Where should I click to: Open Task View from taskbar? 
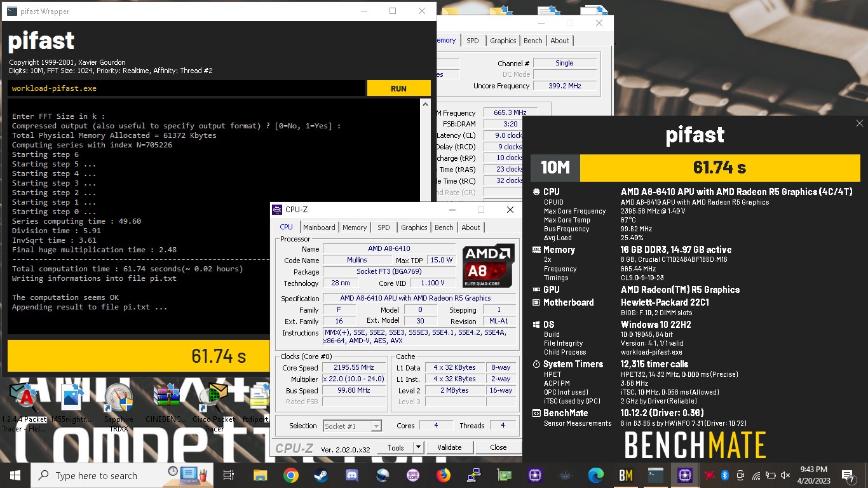coord(229,475)
